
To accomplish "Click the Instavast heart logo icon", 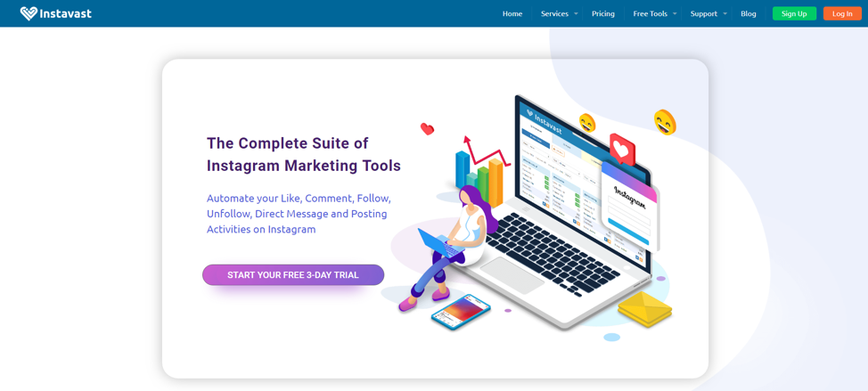I will 29,13.
